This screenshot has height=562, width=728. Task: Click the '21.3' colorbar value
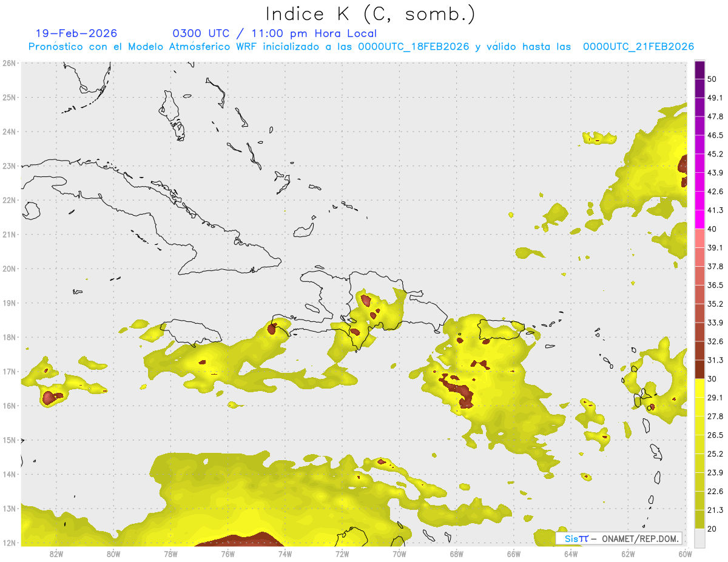click(715, 510)
